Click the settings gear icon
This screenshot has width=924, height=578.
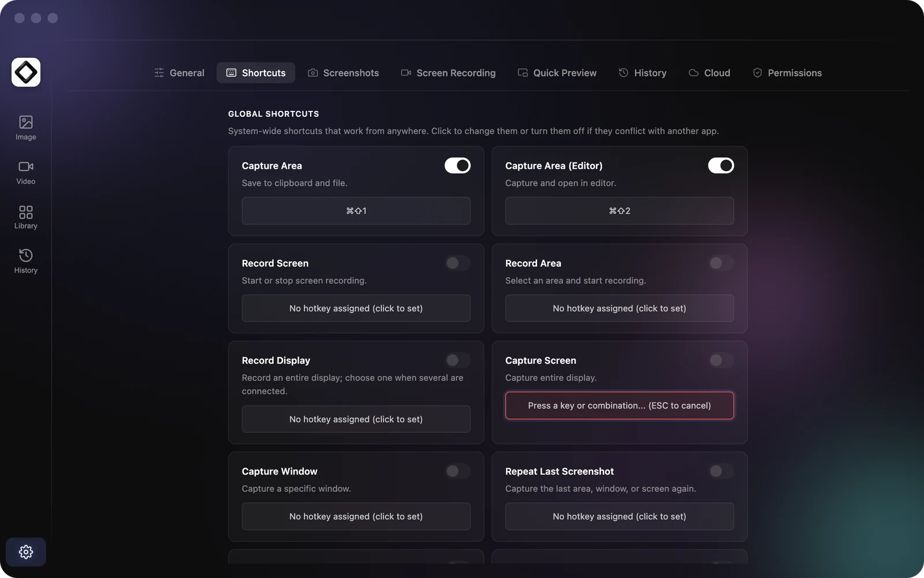tap(26, 552)
